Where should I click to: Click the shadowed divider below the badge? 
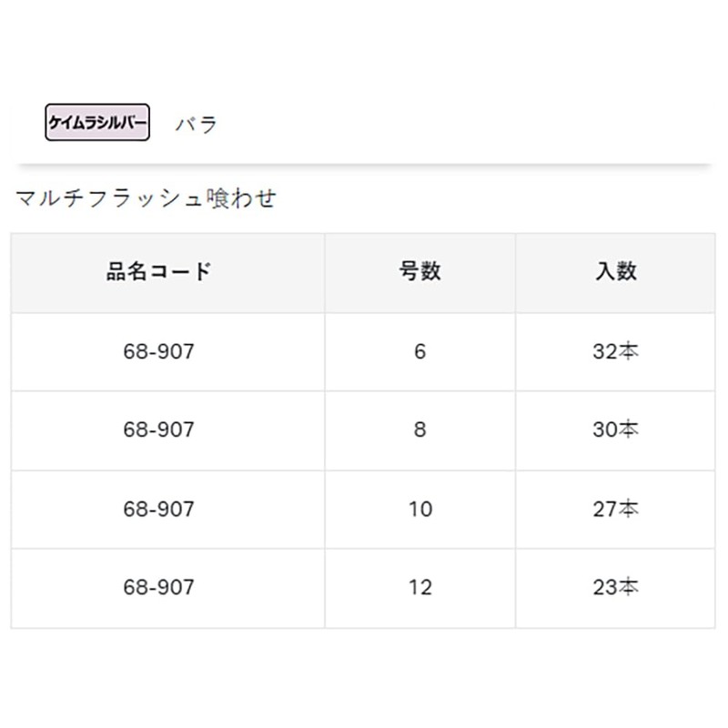coord(364,166)
